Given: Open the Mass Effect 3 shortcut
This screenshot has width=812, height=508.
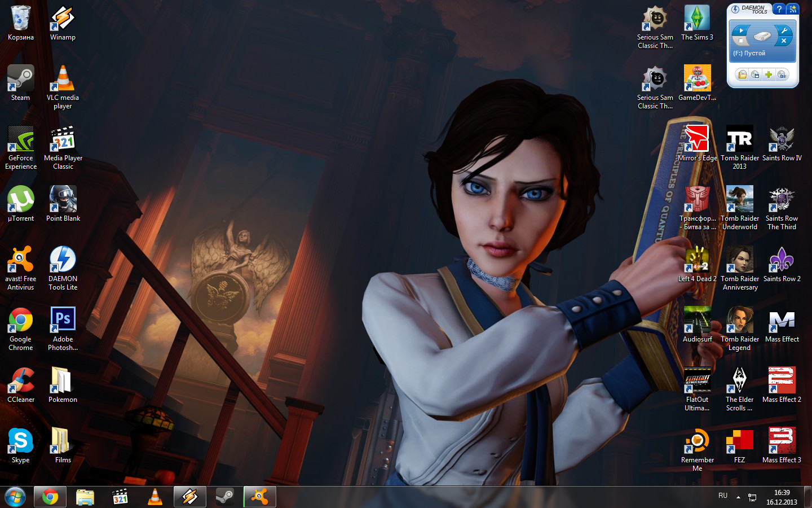Looking at the screenshot, I should pos(782,446).
